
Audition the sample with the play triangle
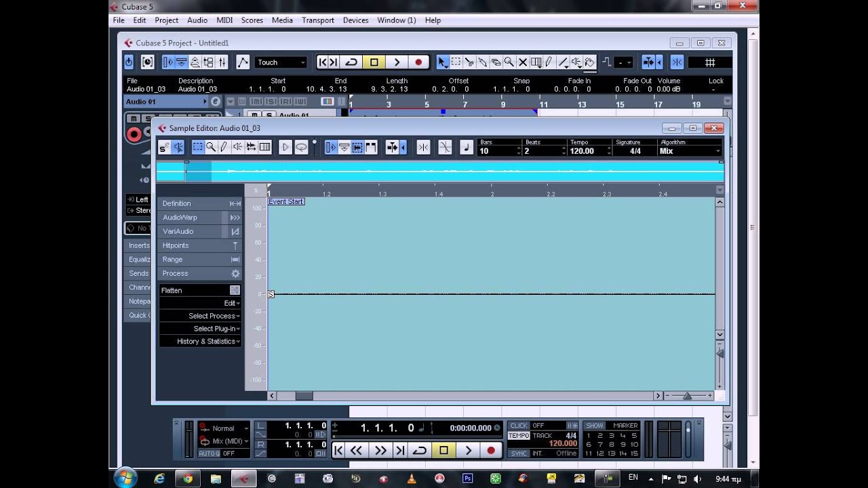click(285, 147)
